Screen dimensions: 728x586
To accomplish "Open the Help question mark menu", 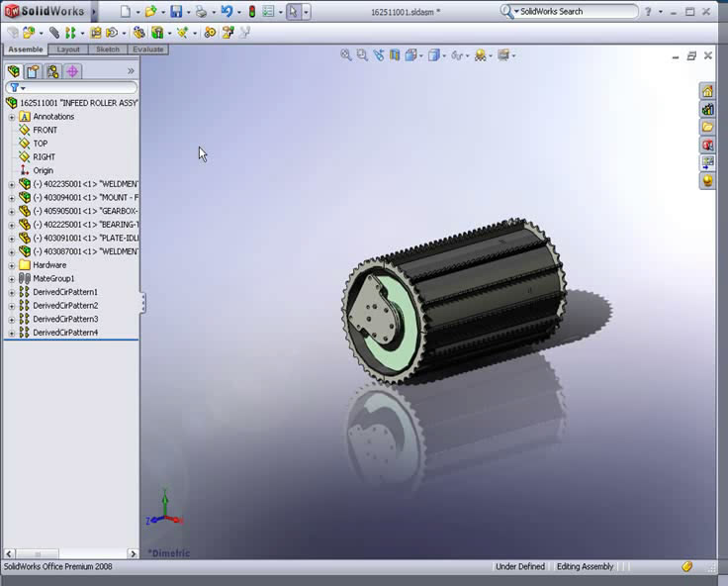I will pos(648,12).
